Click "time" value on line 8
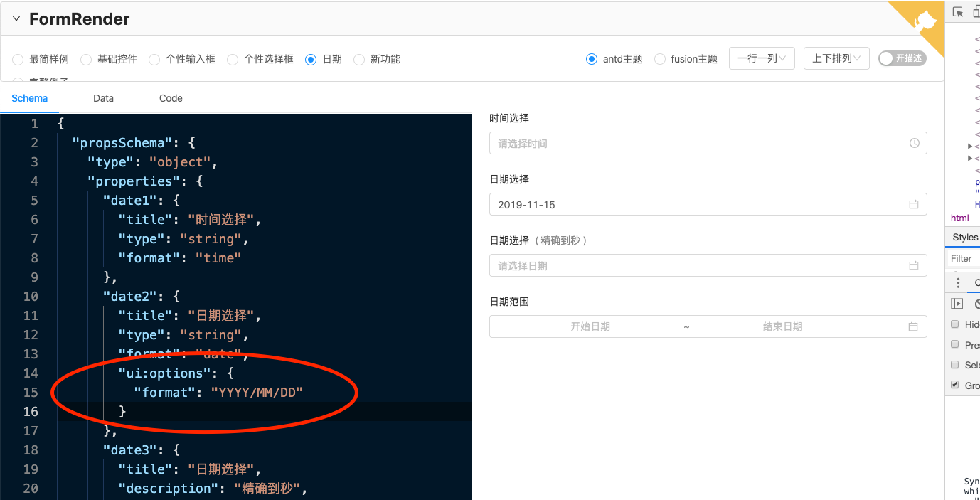Screen dimensions: 980x500 [218, 258]
